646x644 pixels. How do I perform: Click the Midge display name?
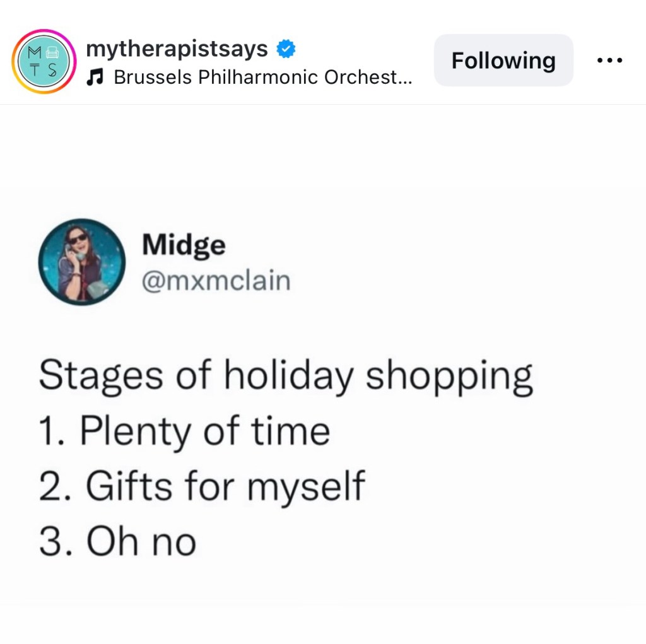[183, 245]
